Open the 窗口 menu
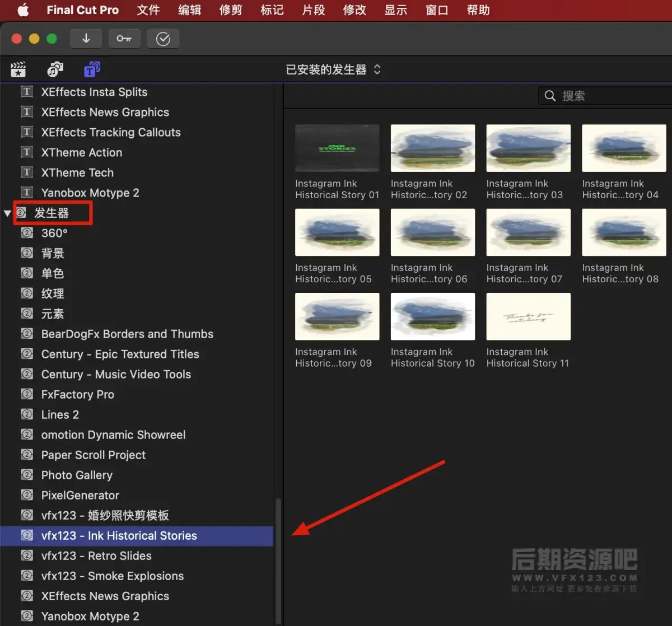Image resolution: width=672 pixels, height=626 pixels. pyautogui.click(x=437, y=10)
